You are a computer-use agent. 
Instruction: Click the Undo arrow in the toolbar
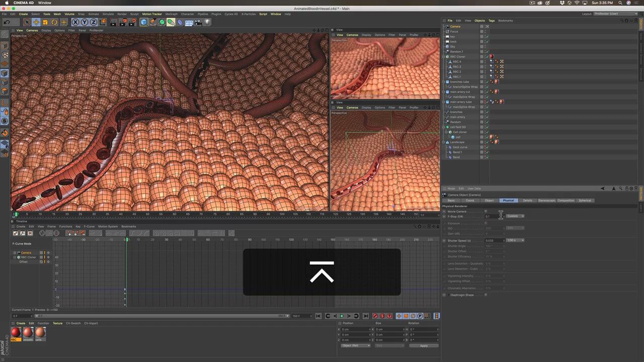(7, 22)
